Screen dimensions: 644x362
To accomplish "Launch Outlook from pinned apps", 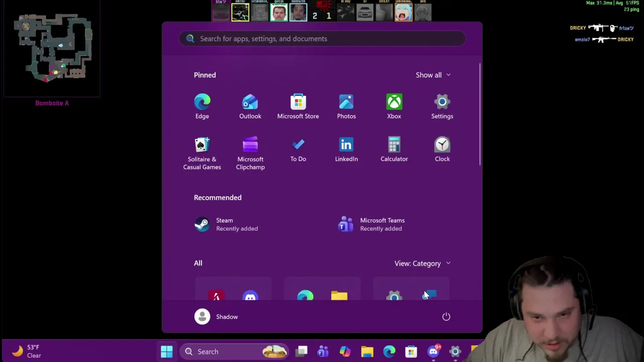I will coord(250,107).
